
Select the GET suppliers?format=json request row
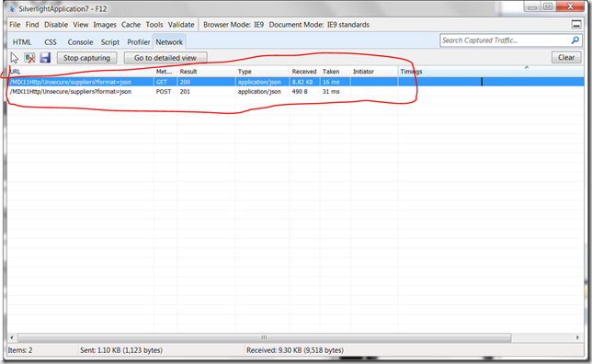tap(296, 82)
